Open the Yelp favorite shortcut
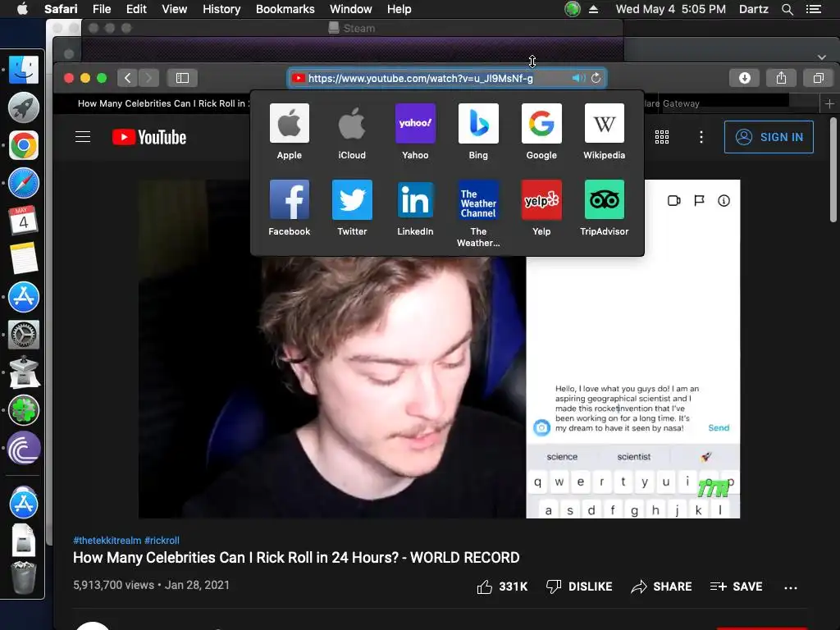Viewport: 840px width, 630px height. click(x=541, y=208)
